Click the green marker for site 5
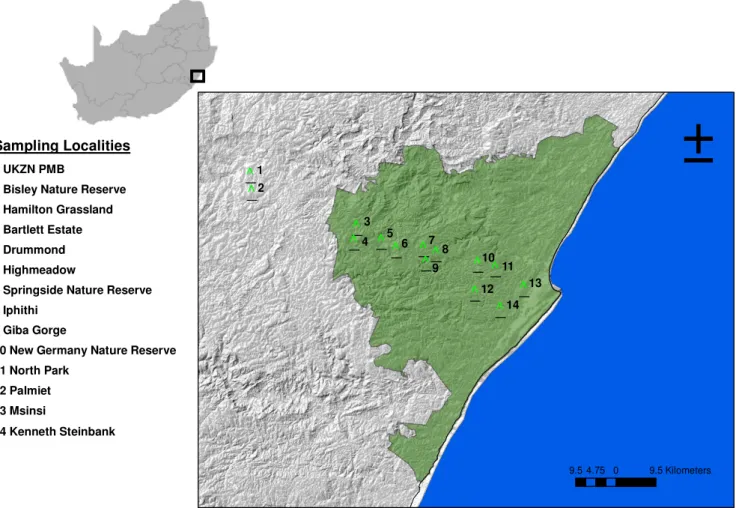 [x=381, y=238]
